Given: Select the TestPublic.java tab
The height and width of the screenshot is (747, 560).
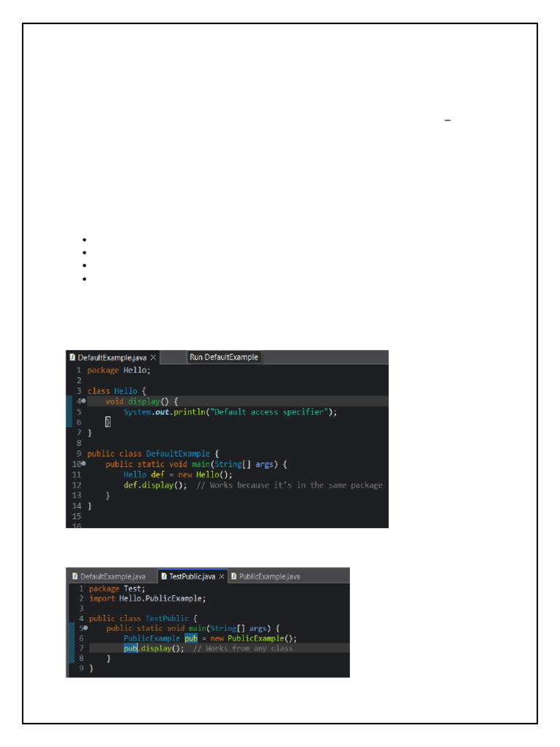Looking at the screenshot, I should click(192, 576).
